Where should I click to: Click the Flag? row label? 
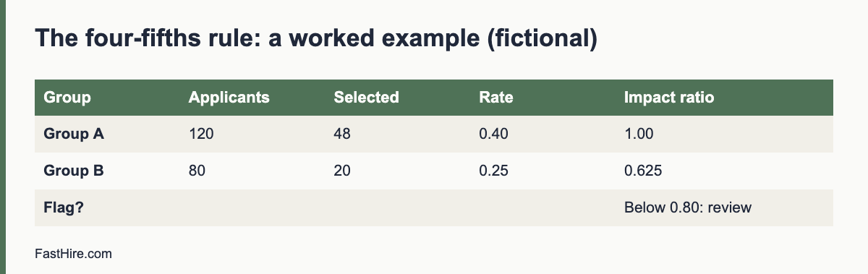point(63,207)
